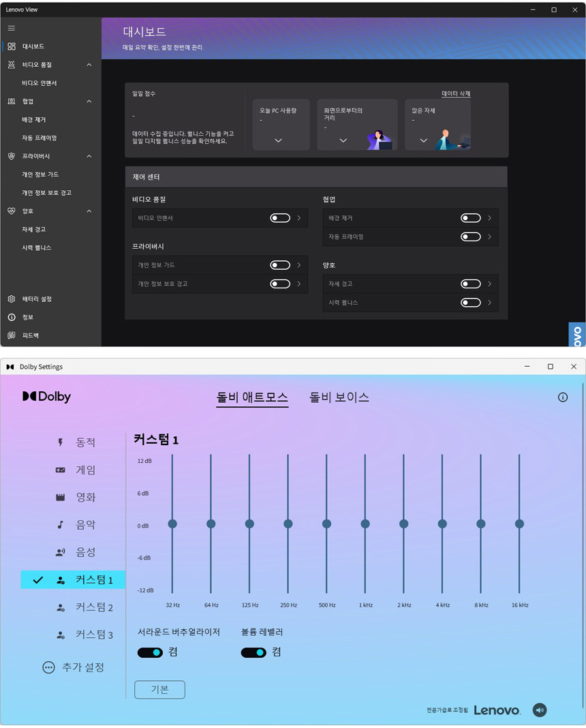Viewport: 586px width, 728px height.
Task: Click the 1 kHz equalizer slider handle
Action: (365, 524)
